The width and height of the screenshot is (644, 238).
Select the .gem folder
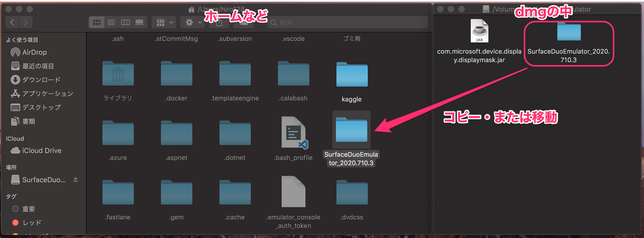pos(177,194)
